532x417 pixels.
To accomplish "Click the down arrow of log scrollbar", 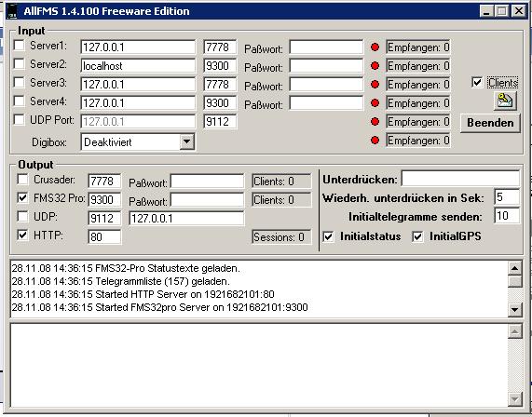I will tap(514, 309).
